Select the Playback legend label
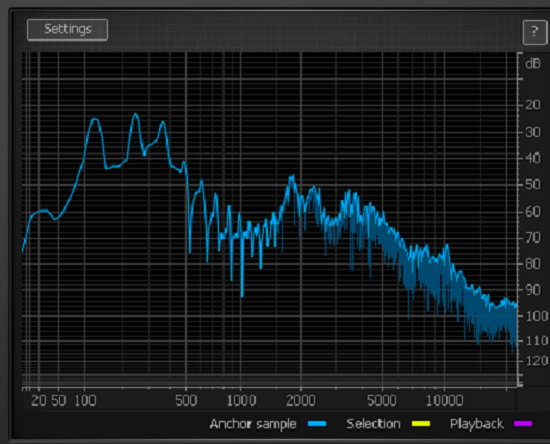 (x=477, y=424)
